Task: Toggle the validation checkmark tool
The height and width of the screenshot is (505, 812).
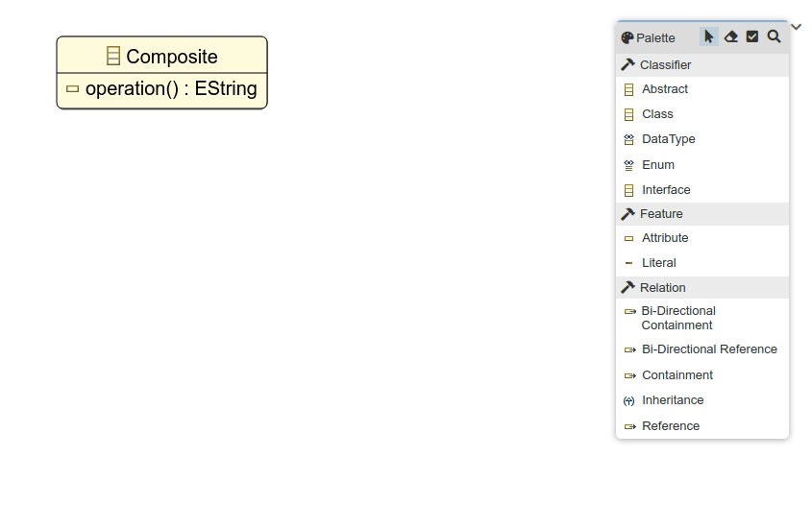Action: 752,37
